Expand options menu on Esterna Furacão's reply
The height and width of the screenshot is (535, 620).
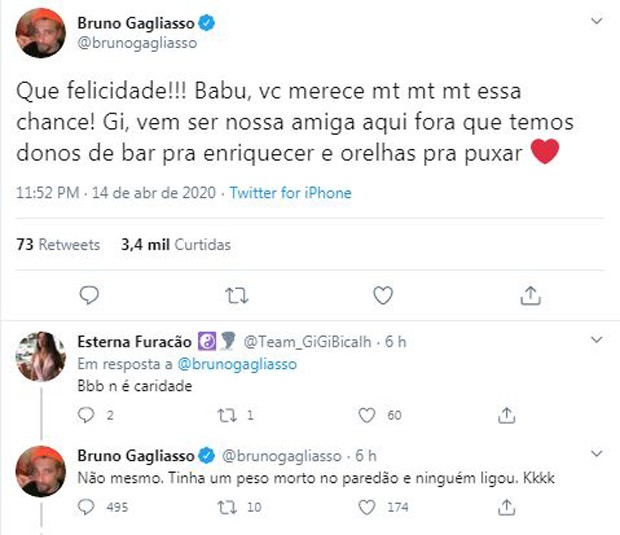click(x=596, y=341)
